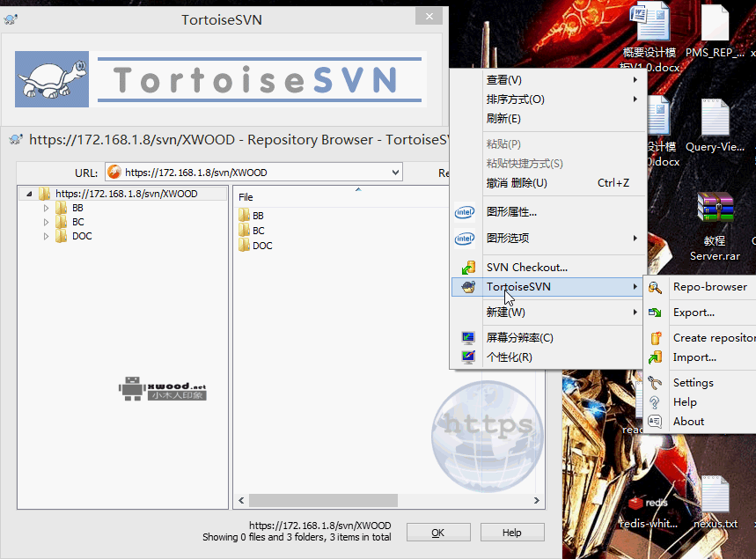Click the TortoiseSVN turtle menu icon
756x559 pixels.
coord(468,287)
